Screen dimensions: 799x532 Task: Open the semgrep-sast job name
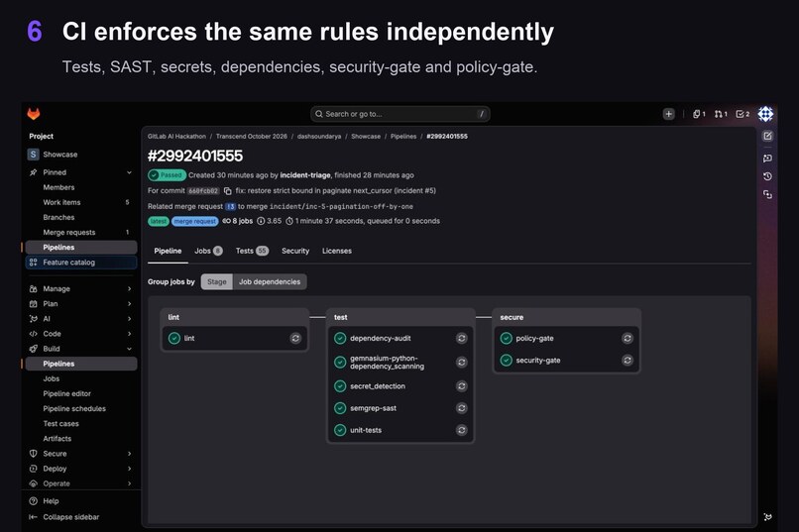pyautogui.click(x=373, y=408)
